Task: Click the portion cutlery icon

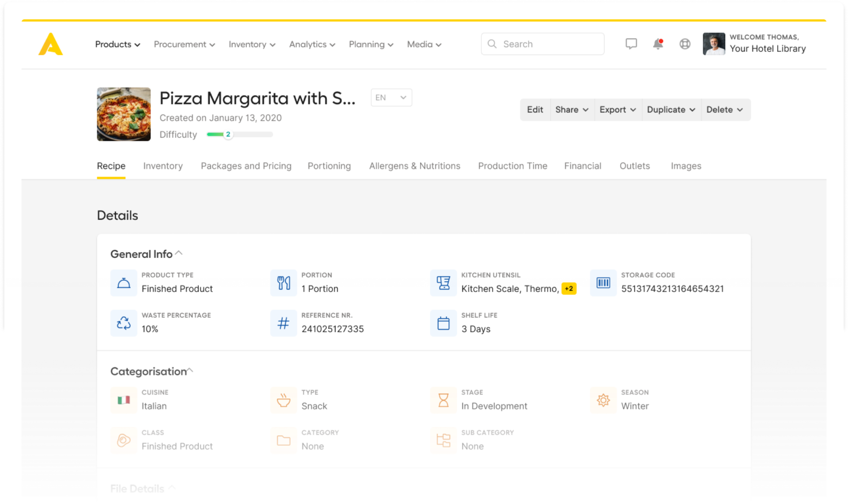Action: click(283, 282)
